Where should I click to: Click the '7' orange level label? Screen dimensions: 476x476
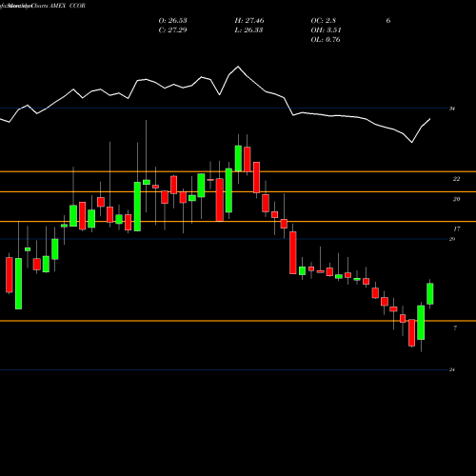point(455,328)
